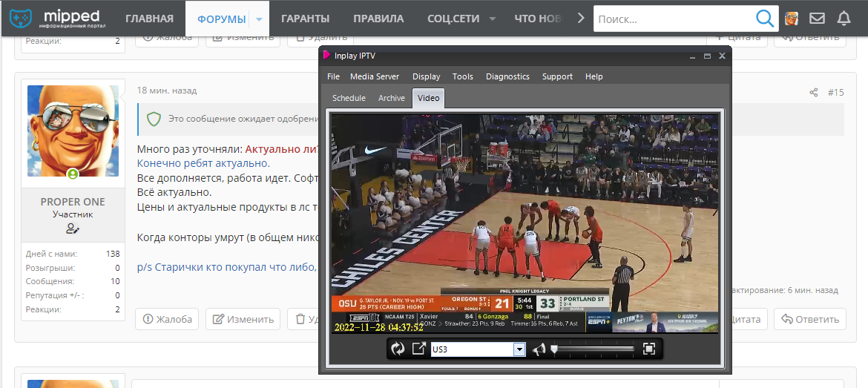This screenshot has height=388, width=868.
Task: Open the Tools menu
Action: point(463,76)
